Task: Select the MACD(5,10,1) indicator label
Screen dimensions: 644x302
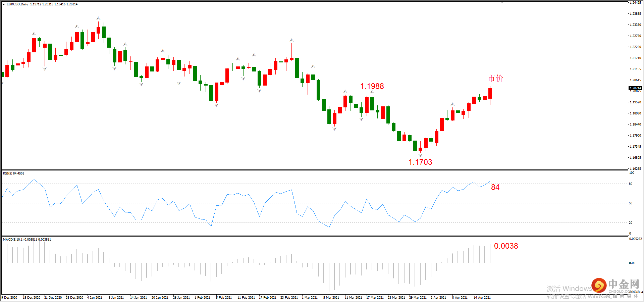Action: [27, 240]
